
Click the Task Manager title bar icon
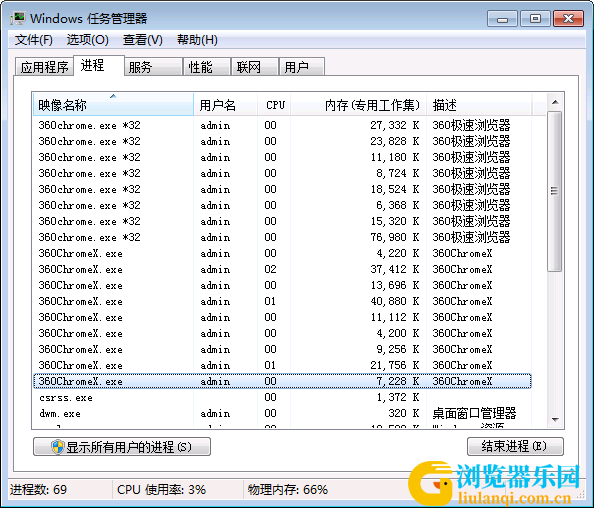(17, 19)
